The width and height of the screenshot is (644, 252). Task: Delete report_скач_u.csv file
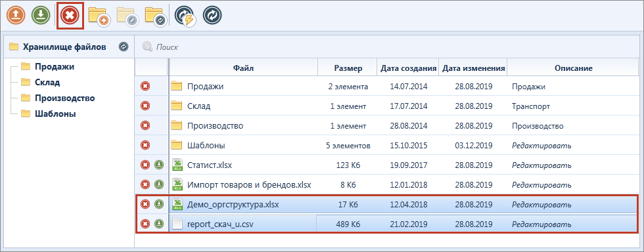coord(145,224)
